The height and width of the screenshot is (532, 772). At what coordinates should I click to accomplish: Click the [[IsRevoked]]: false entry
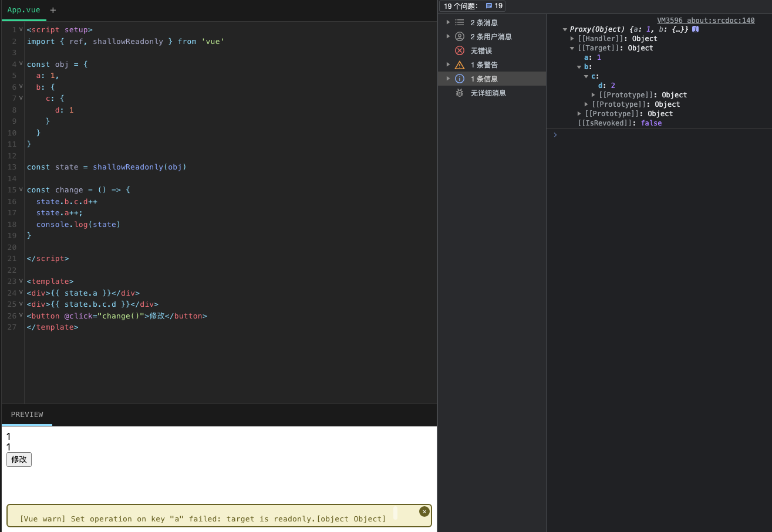[619, 123]
